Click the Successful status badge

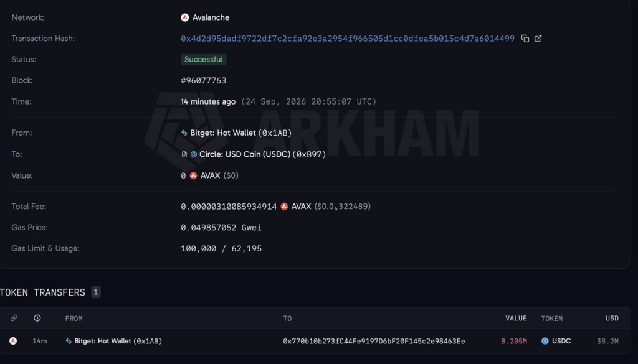(x=204, y=59)
